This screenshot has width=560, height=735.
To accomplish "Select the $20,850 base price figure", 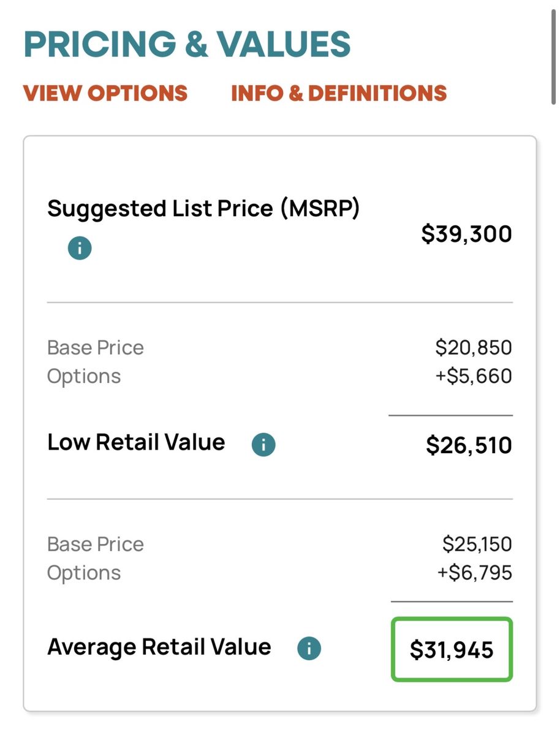I will click(x=473, y=348).
